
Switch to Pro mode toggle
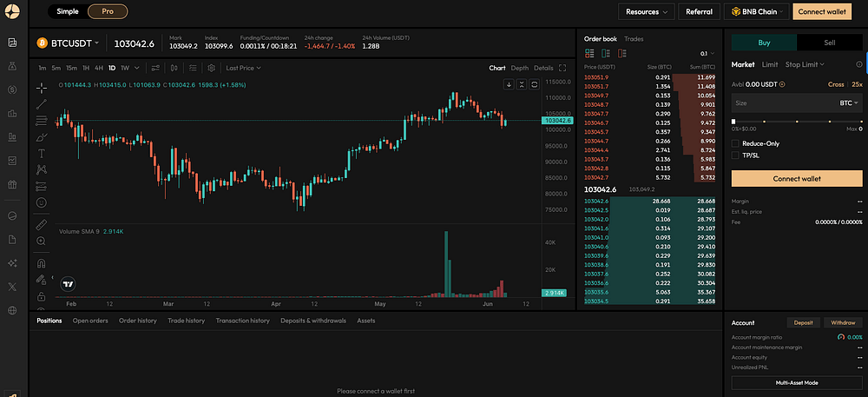(108, 11)
